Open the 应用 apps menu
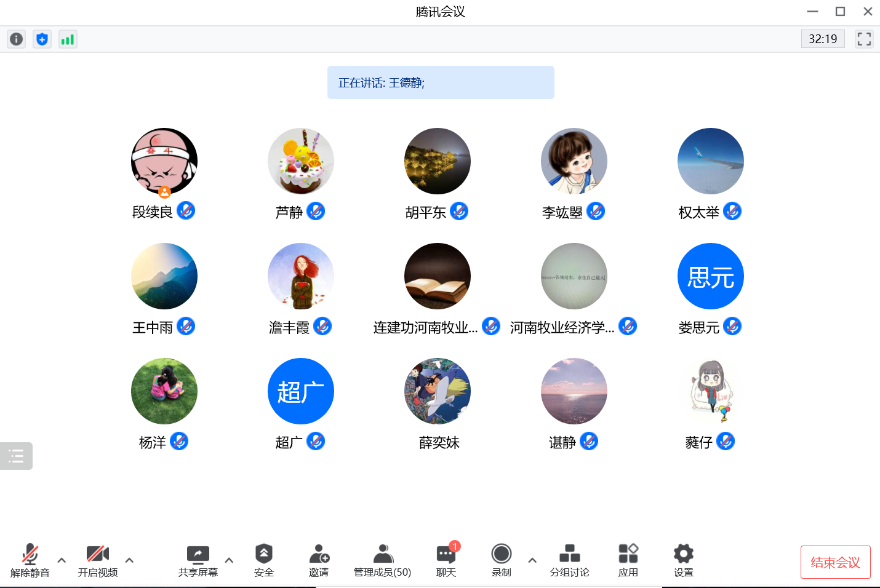Viewport: 880px width, 588px height. pos(628,560)
